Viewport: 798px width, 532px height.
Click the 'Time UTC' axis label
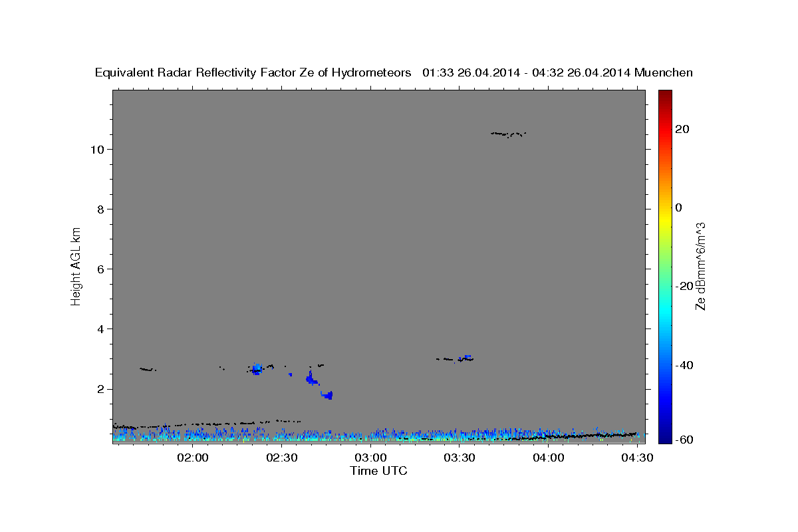click(378, 471)
